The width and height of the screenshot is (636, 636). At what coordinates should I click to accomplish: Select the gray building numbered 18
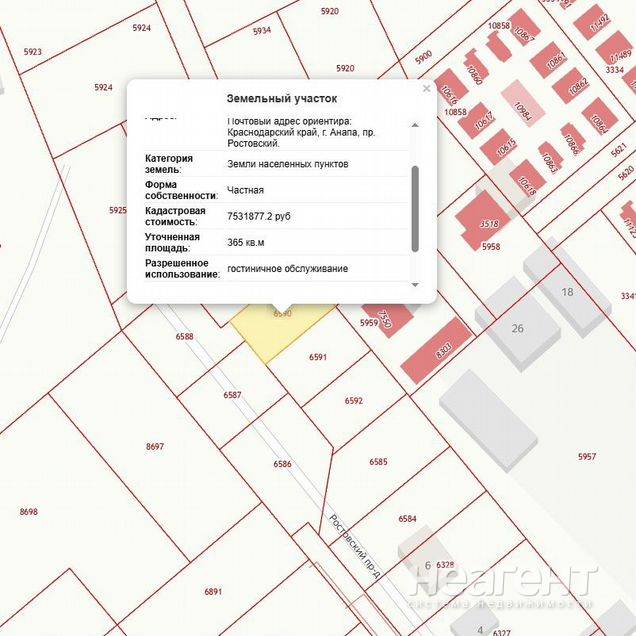pyautogui.click(x=567, y=292)
